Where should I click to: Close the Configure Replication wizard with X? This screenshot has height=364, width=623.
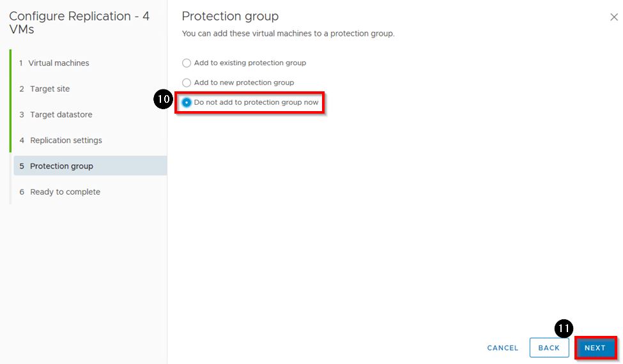point(614,17)
